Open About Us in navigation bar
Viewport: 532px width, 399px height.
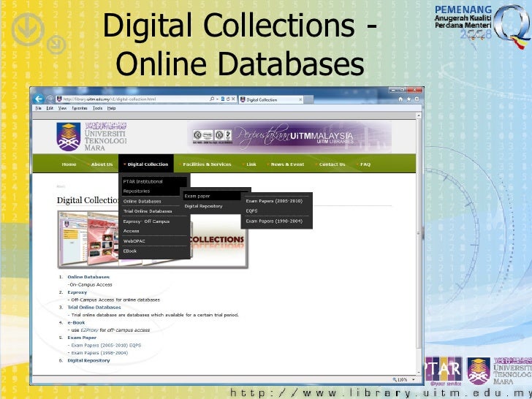pyautogui.click(x=100, y=164)
